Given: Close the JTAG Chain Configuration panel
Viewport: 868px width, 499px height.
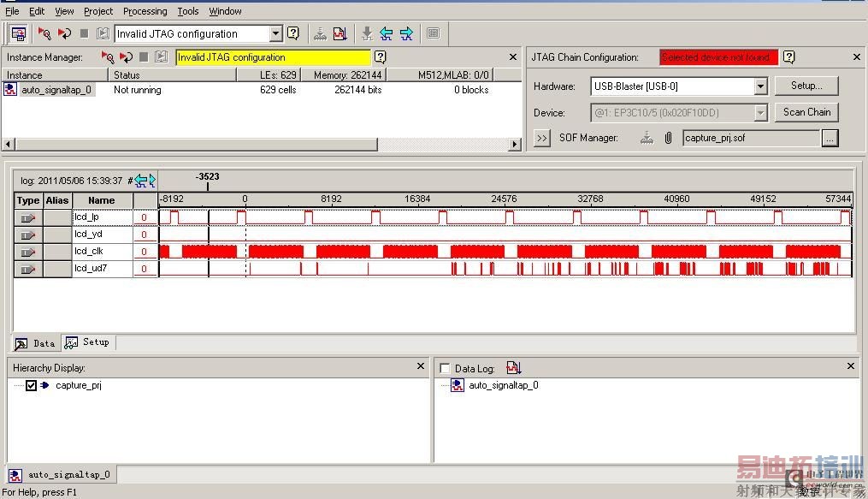Looking at the screenshot, I should tap(857, 57).
